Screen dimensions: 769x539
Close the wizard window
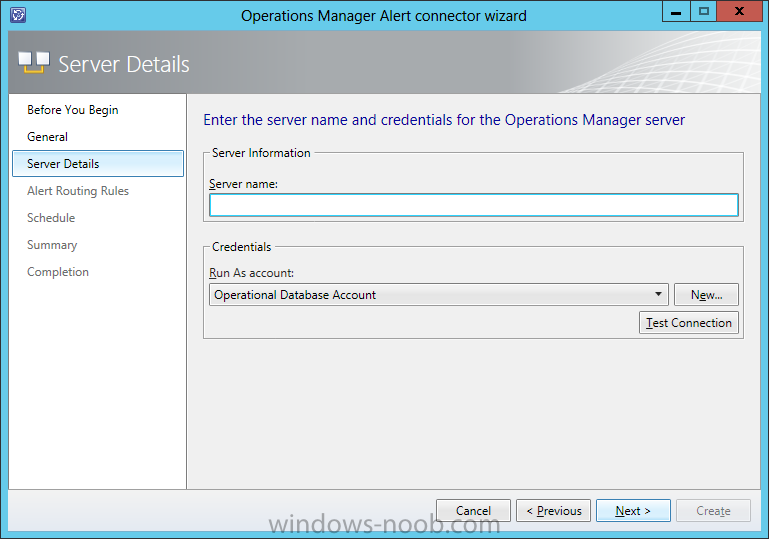(x=740, y=11)
